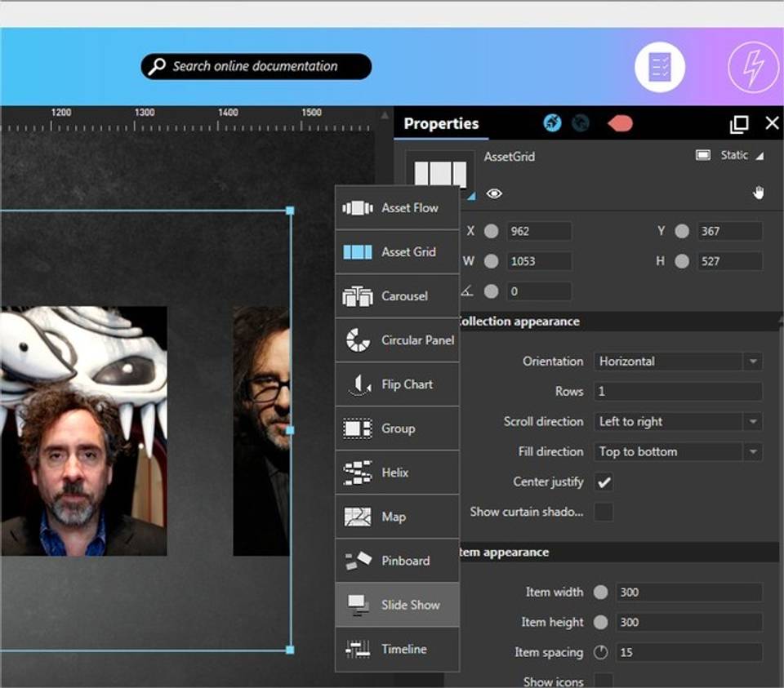
Task: Click the blue rocket icon in Properties
Action: (552, 123)
